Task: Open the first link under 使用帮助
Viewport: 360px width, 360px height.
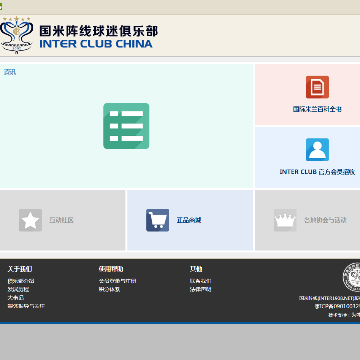Action: click(x=117, y=281)
